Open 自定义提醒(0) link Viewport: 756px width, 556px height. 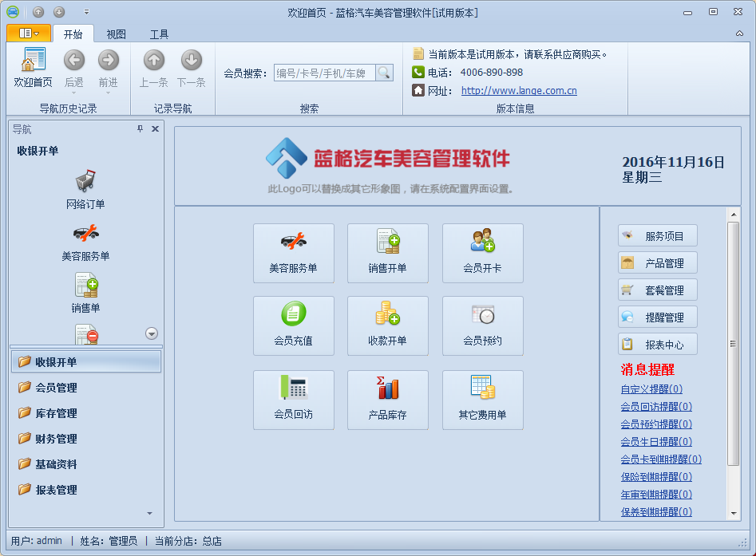[x=651, y=388]
